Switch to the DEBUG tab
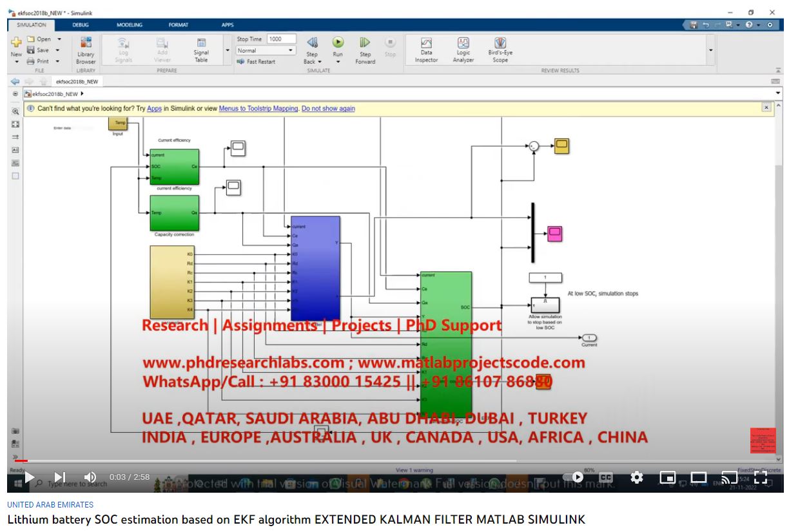This screenshot has width=789, height=532. pos(81,25)
